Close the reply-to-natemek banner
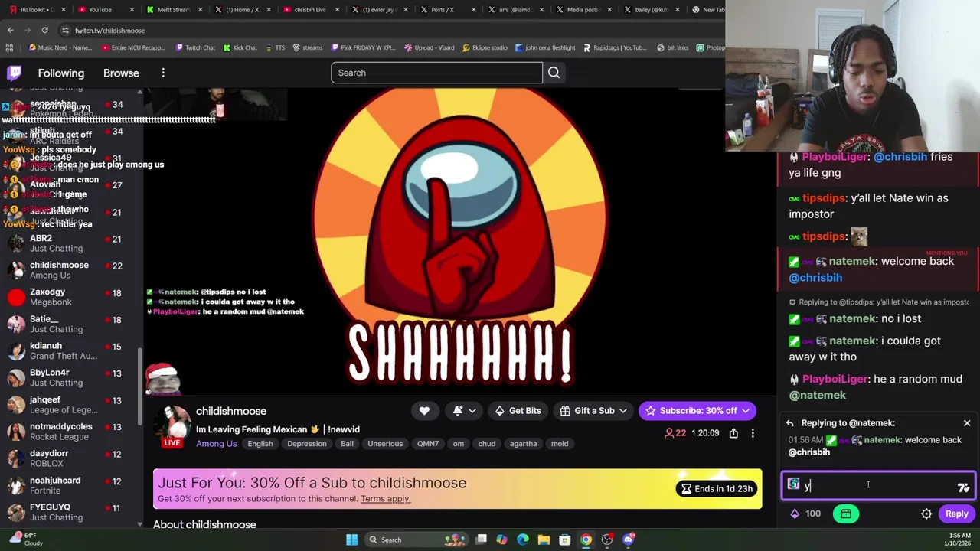This screenshot has height=551, width=980. pyautogui.click(x=967, y=423)
